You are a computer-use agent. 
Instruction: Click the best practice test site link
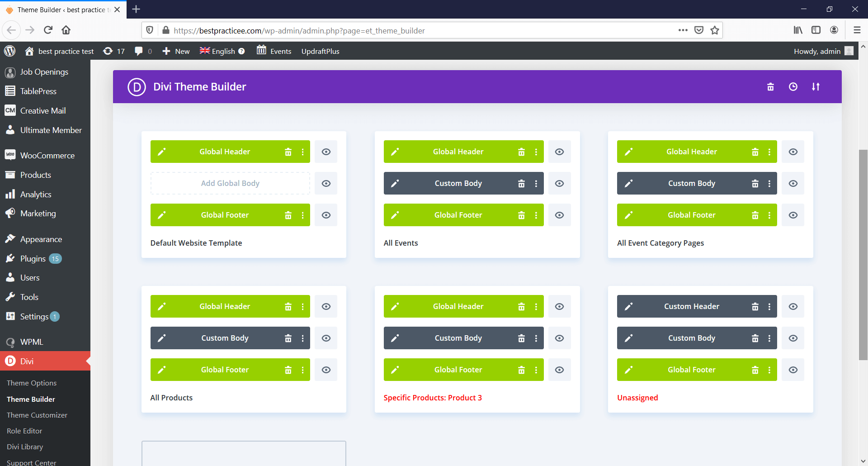[x=59, y=51]
